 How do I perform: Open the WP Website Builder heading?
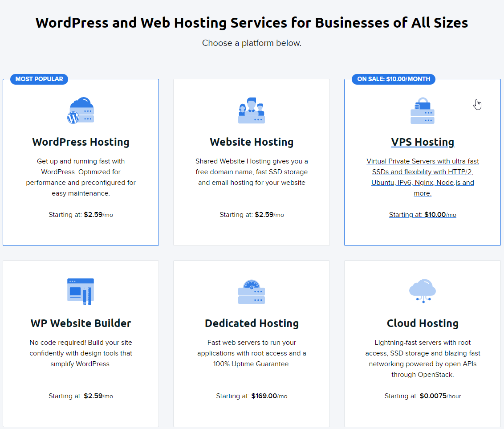coord(81,323)
